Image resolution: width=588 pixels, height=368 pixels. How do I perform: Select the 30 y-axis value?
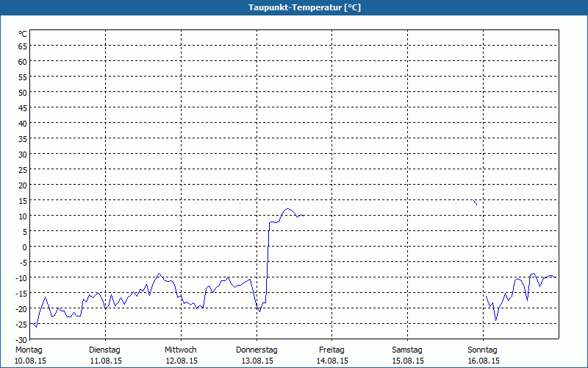[23, 155]
